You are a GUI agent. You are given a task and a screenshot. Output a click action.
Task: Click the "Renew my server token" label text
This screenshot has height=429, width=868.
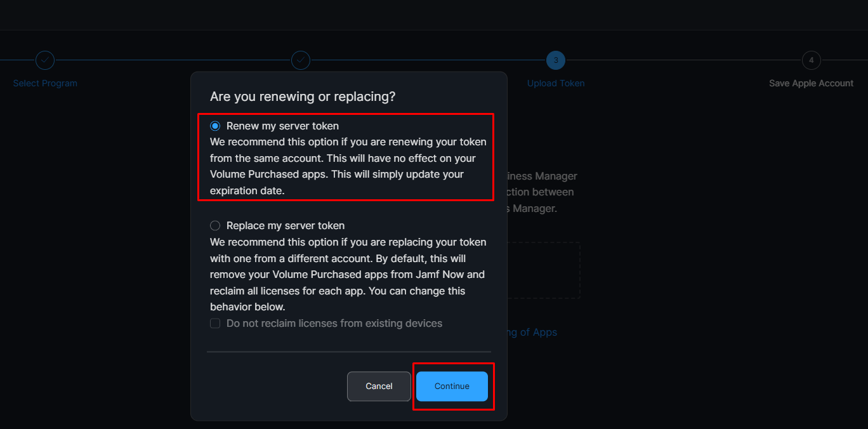[282, 126]
